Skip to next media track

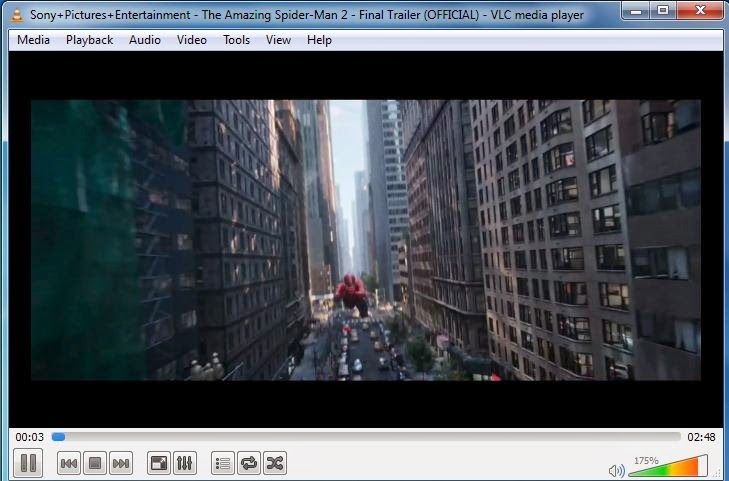tap(121, 463)
